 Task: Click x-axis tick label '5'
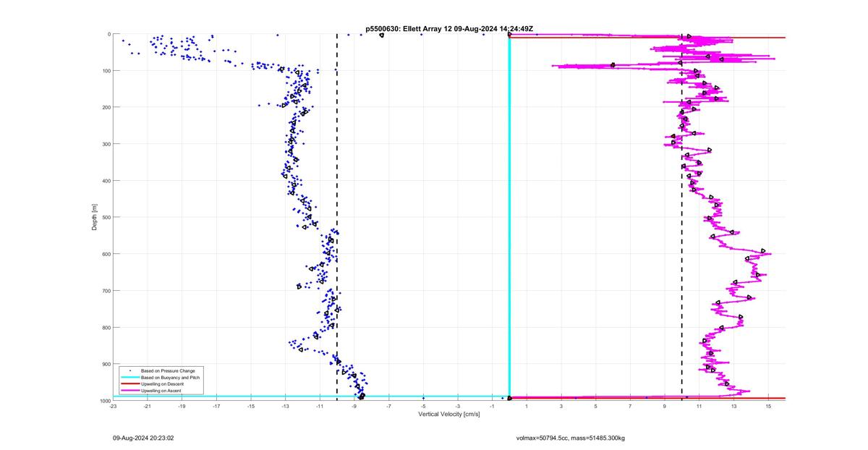[596, 407]
